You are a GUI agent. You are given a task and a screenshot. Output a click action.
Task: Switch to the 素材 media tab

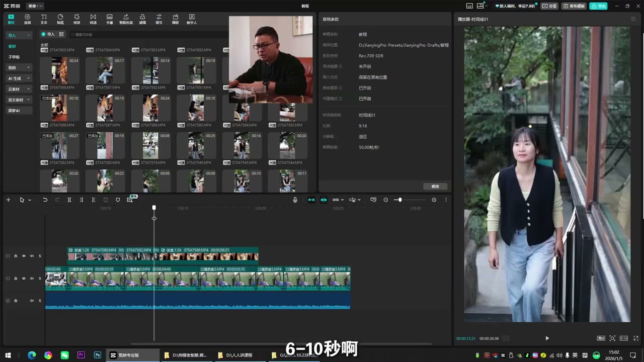pyautogui.click(x=11, y=19)
